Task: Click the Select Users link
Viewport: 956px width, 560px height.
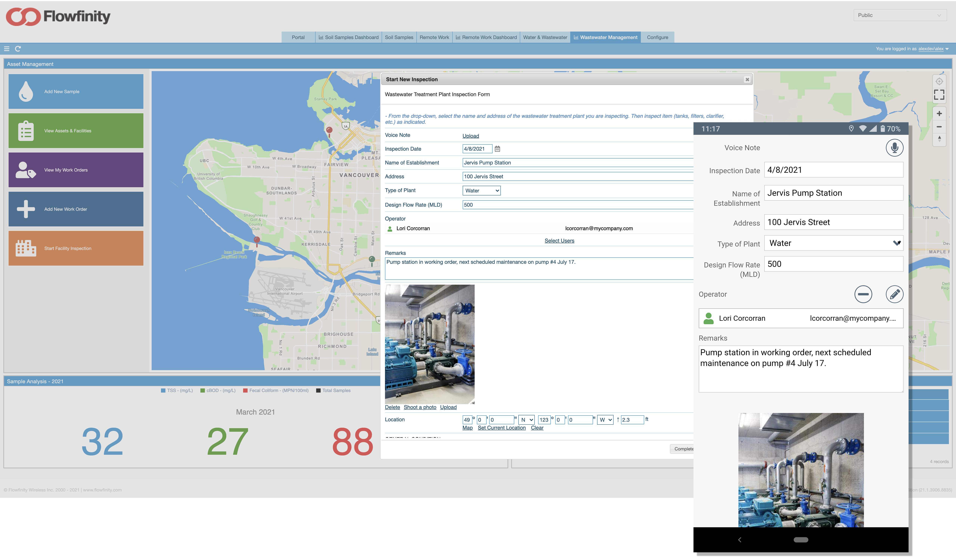Action: coord(559,241)
